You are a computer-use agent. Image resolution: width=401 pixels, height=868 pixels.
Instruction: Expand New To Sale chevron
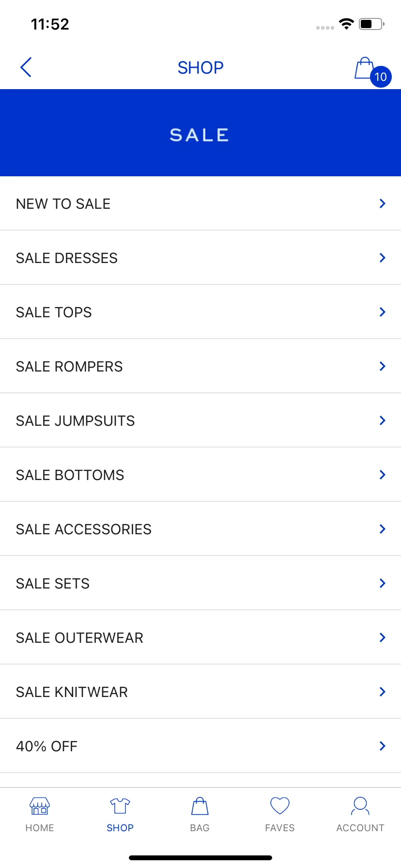point(383,203)
